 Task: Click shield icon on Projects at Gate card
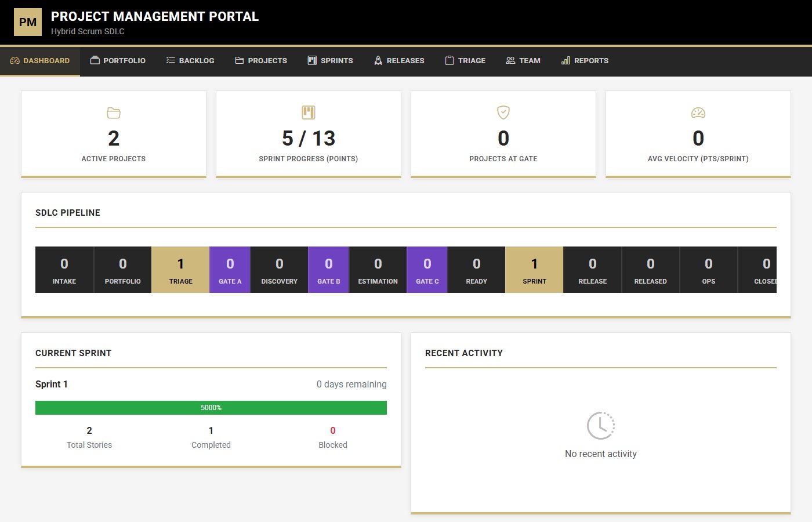[503, 113]
